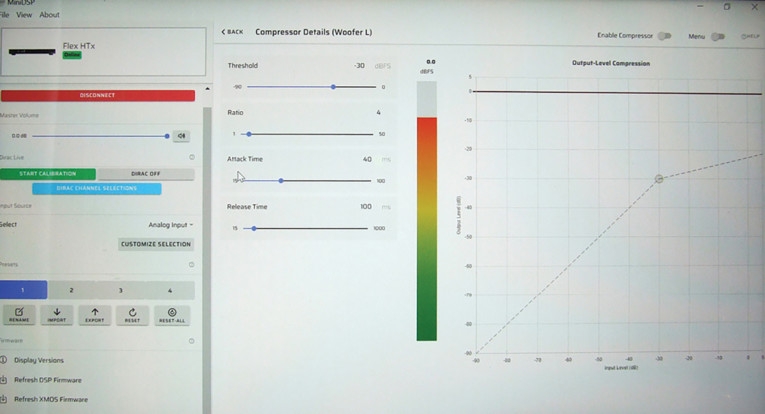
Task: Turn Dirac off with the Dirac Off button
Action: click(x=146, y=174)
